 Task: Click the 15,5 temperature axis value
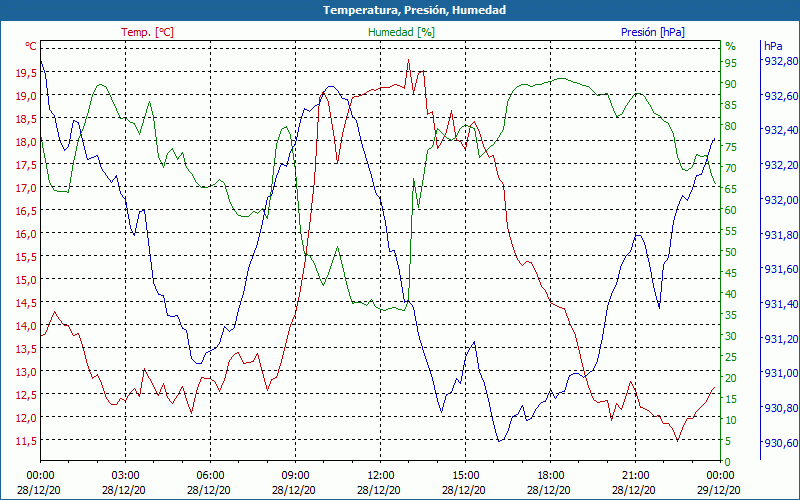click(26, 257)
